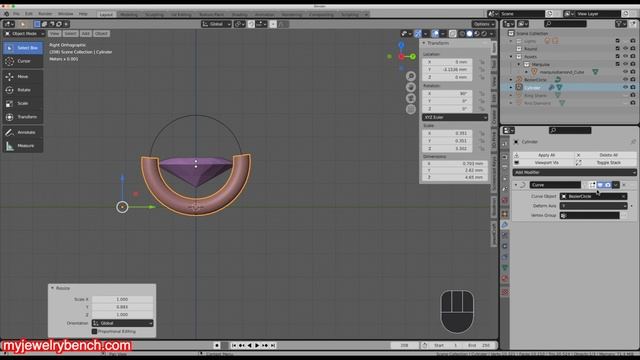Disable render camera icon for Ring Shank
Screen dimensions: 640x360
(633, 95)
